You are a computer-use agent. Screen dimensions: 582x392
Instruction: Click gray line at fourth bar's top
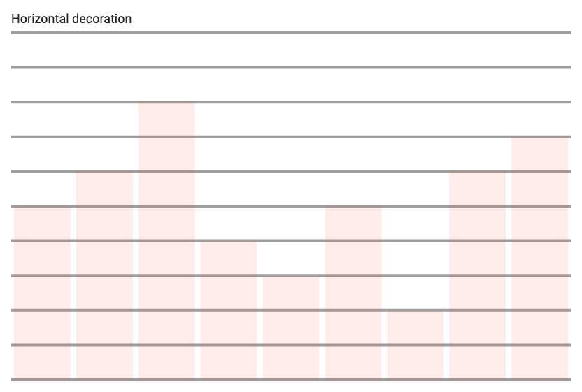pyautogui.click(x=291, y=240)
